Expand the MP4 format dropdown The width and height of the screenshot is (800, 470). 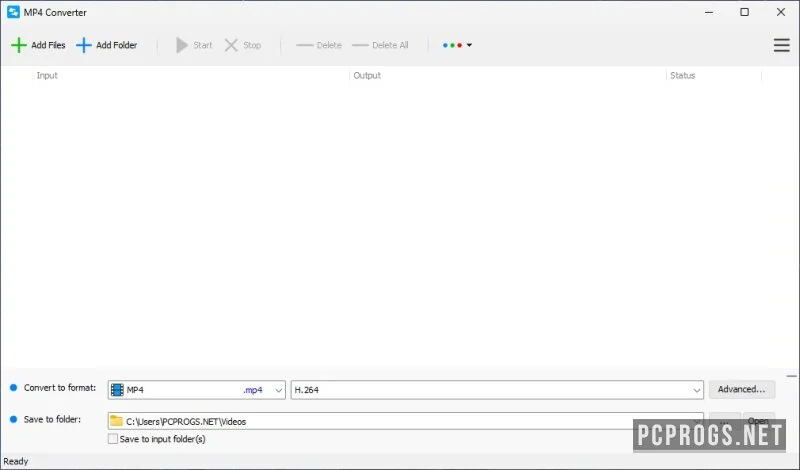tap(279, 390)
